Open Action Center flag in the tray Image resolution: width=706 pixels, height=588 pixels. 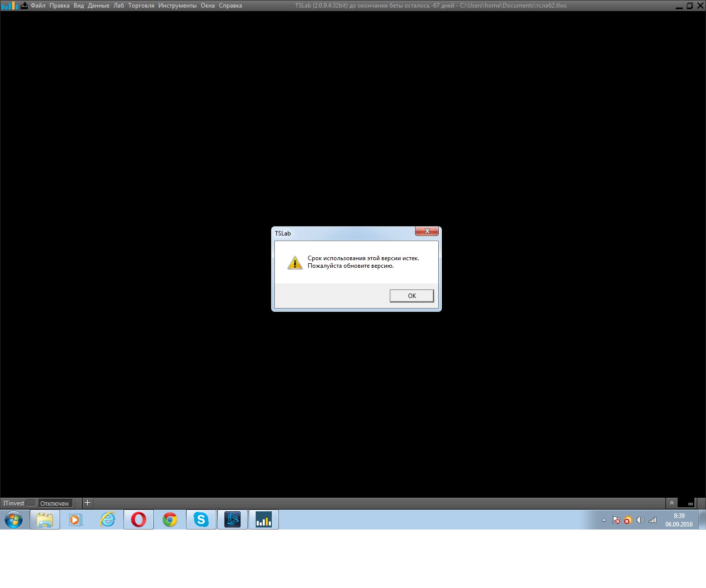point(616,520)
